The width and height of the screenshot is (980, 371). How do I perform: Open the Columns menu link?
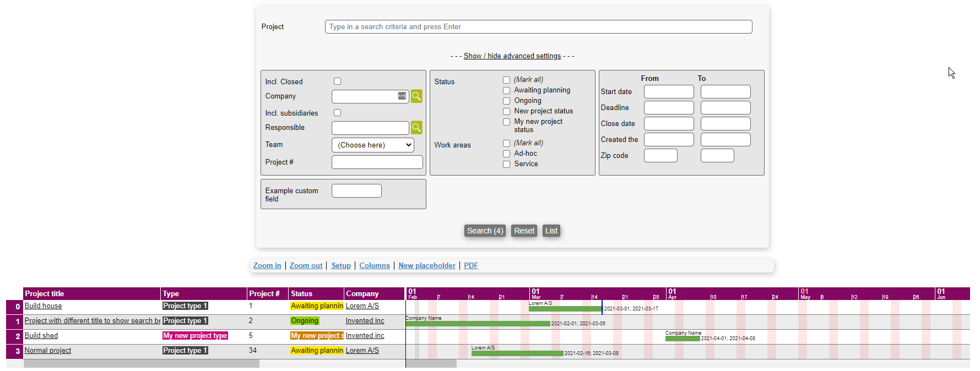click(x=374, y=266)
